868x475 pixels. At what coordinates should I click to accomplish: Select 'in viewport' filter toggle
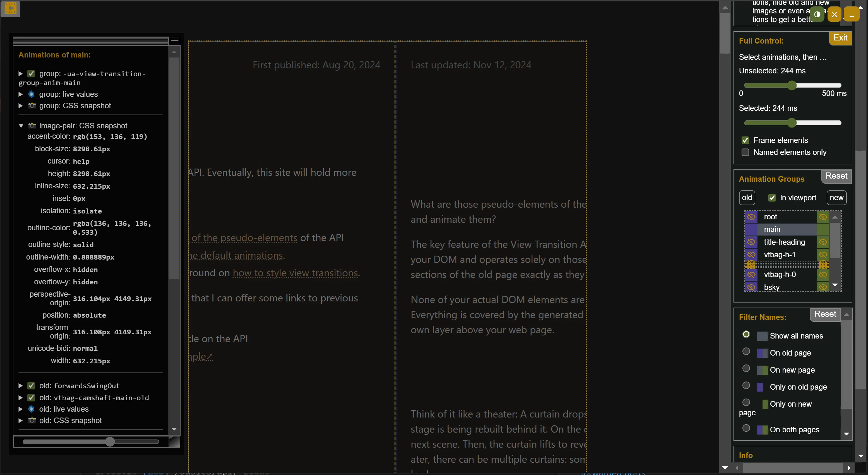tap(772, 198)
